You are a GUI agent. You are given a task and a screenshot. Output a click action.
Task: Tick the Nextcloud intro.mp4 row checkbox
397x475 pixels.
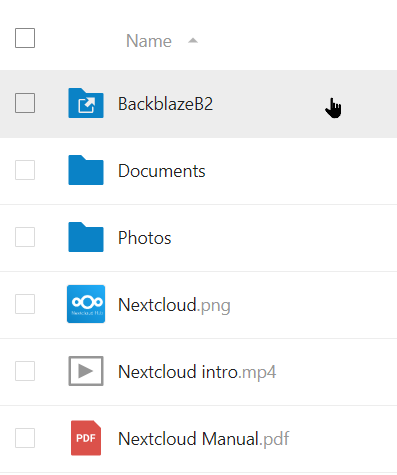[25, 371]
